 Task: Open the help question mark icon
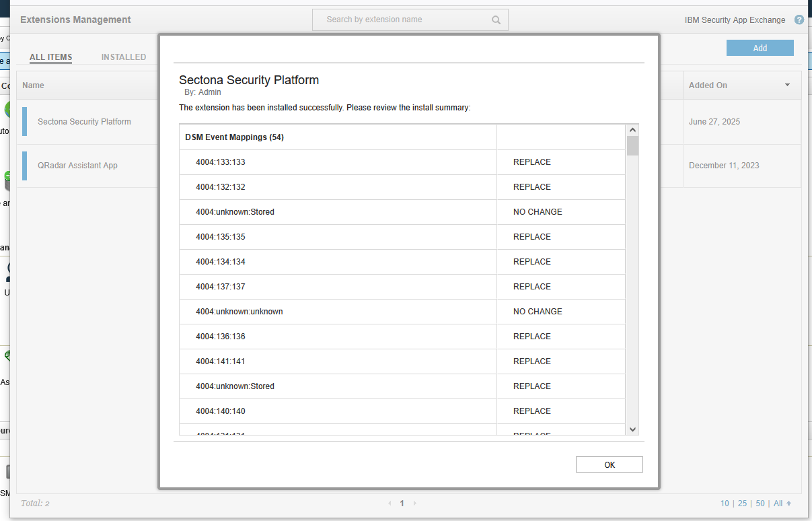point(799,20)
